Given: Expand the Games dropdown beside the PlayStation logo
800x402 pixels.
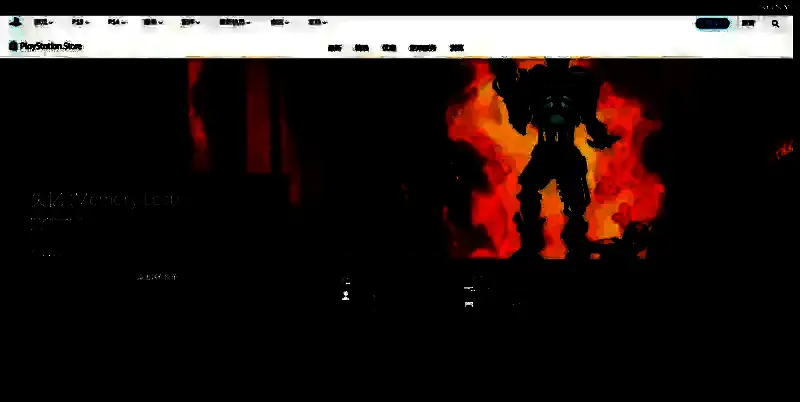Looking at the screenshot, I should pos(44,22).
